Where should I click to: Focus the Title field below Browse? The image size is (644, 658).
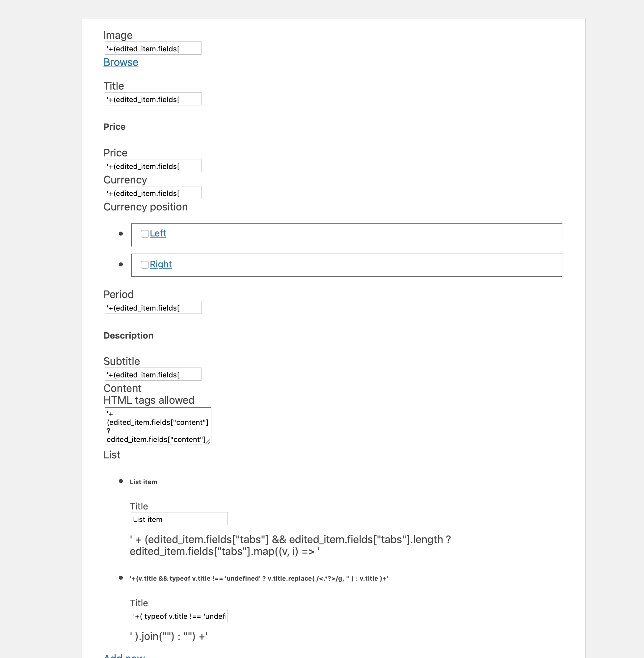coord(153,99)
